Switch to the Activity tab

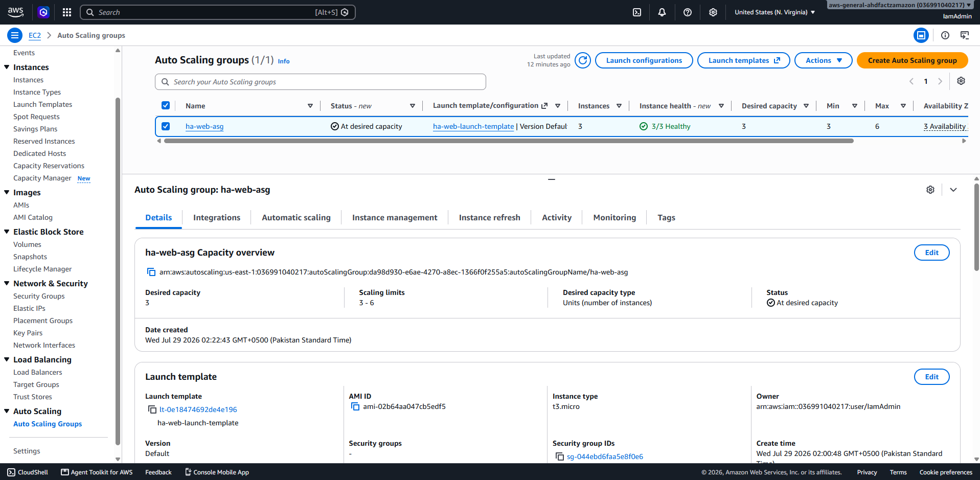point(557,218)
